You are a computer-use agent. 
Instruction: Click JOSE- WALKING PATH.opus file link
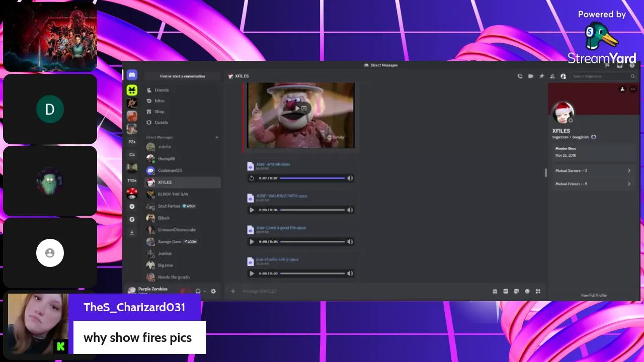click(282, 196)
